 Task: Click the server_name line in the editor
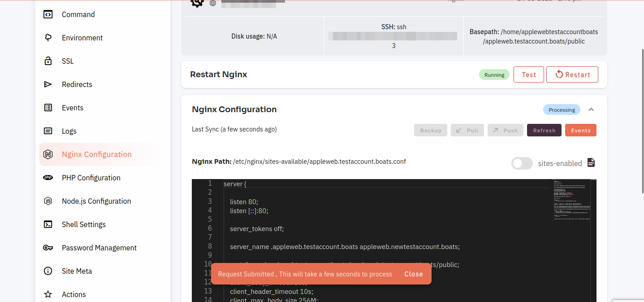(345, 247)
